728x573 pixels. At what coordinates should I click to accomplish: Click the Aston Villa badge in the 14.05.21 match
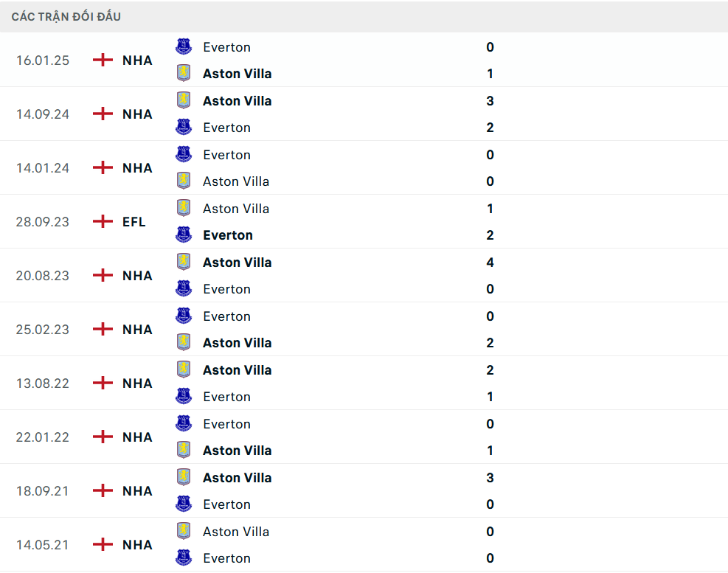click(182, 531)
